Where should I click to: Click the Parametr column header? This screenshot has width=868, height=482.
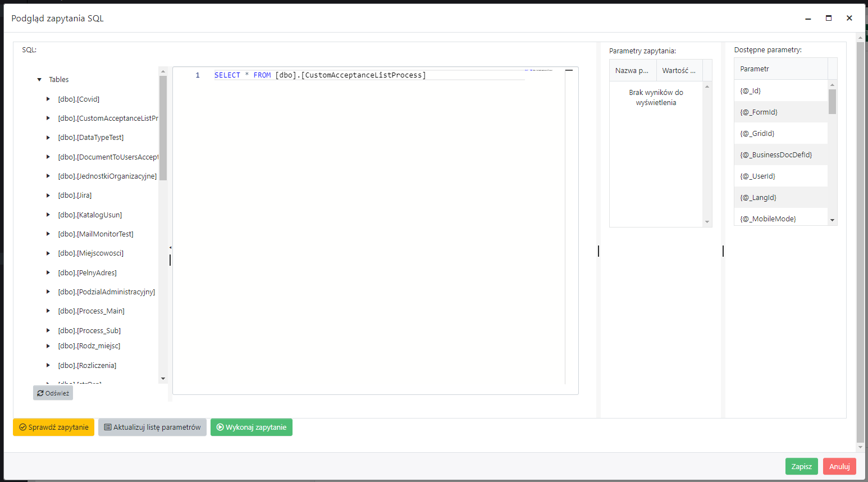tap(755, 69)
